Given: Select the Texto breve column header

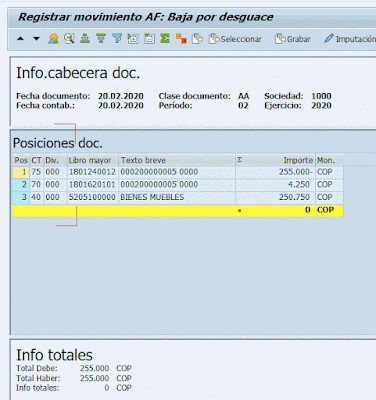Looking at the screenshot, I should tap(177, 160).
